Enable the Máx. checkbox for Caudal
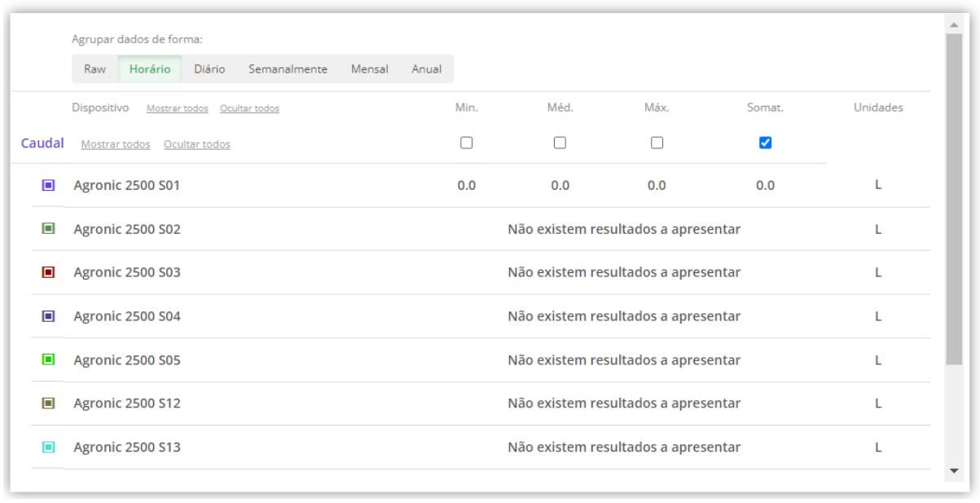This screenshot has width=980, height=503. pyautogui.click(x=657, y=143)
